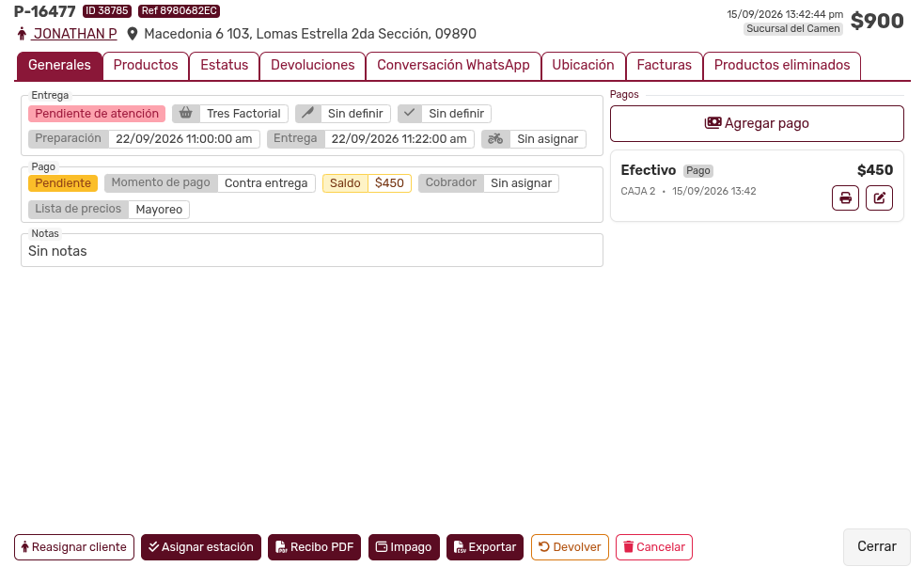Click the Devolver button

coord(570,547)
